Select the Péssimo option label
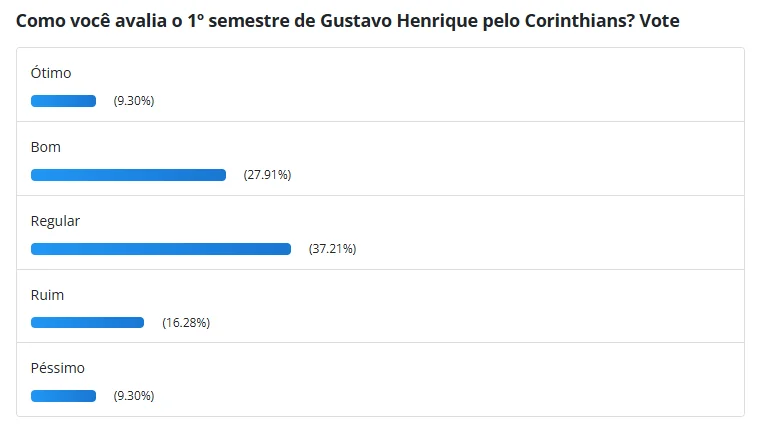757x427 pixels. coord(57,368)
